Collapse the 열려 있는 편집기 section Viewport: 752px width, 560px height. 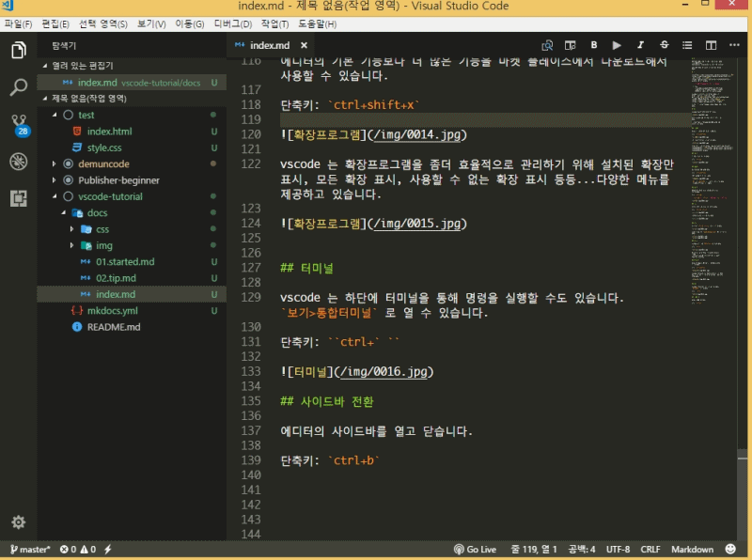[132, 66]
